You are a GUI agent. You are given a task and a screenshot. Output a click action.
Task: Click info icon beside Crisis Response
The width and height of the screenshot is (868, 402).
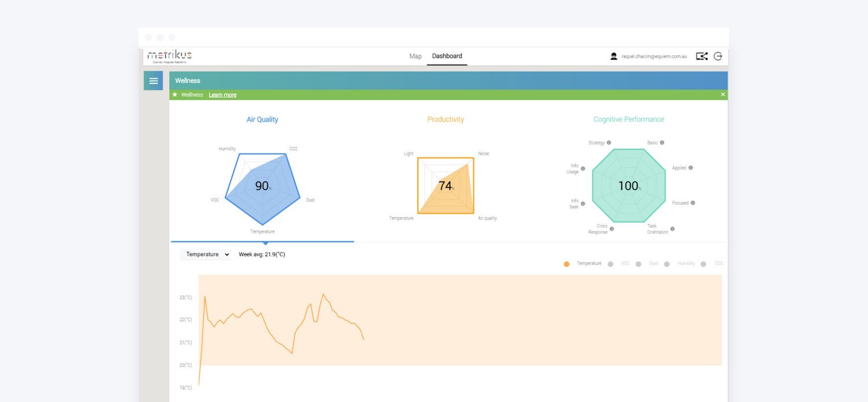tap(612, 229)
